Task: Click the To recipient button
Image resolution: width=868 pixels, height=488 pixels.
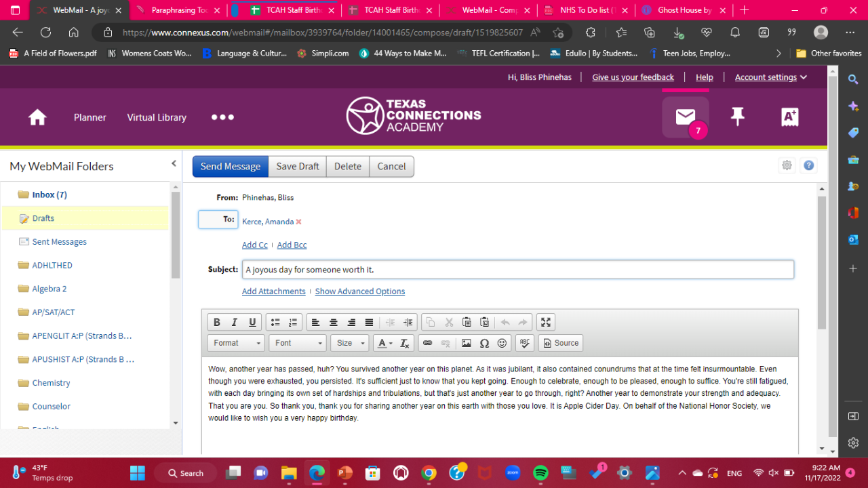Action: (x=218, y=220)
